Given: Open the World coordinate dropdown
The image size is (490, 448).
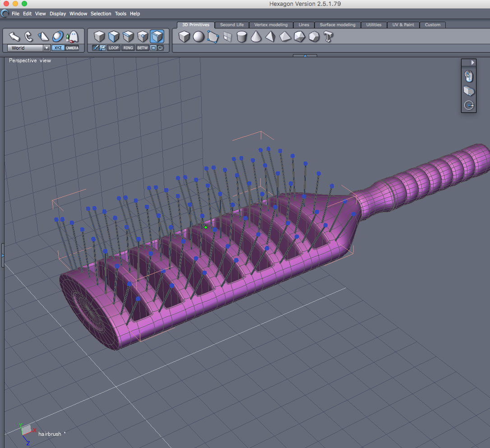Looking at the screenshot, I should tap(28, 48).
